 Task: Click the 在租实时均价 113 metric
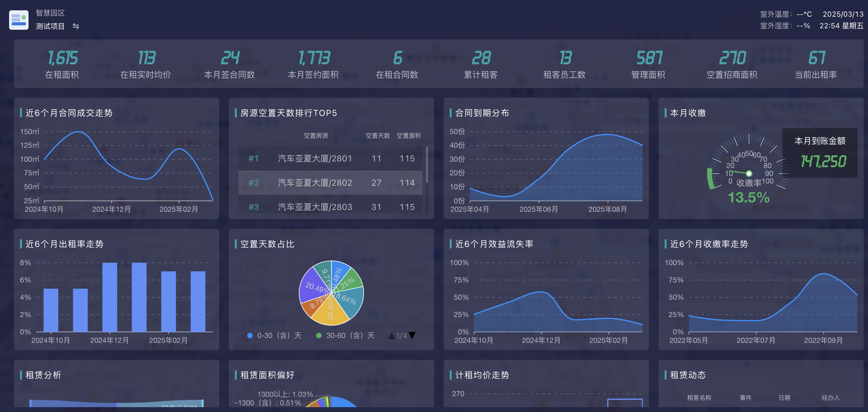[146, 64]
